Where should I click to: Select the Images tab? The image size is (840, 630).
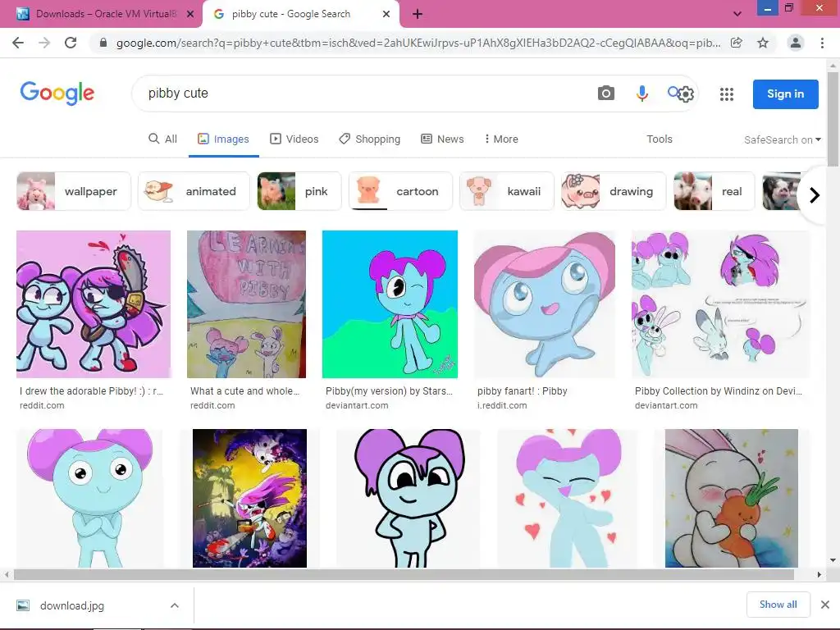[x=223, y=139]
